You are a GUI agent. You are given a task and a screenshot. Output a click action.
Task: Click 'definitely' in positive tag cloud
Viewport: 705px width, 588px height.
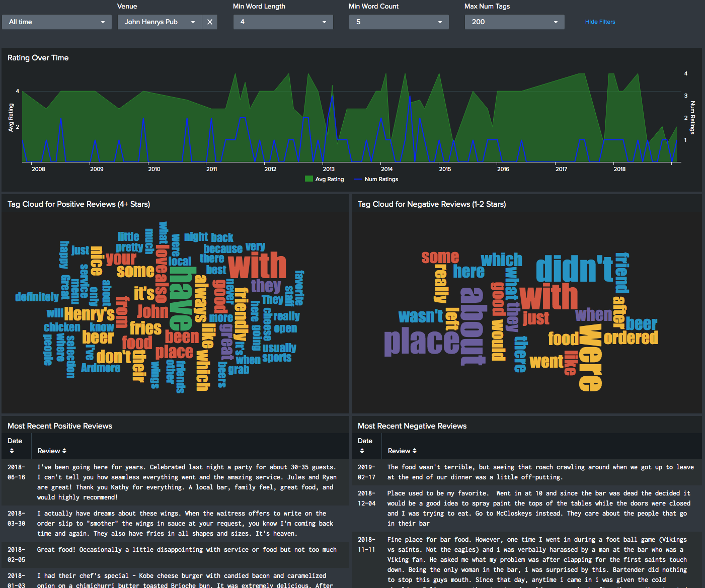tap(37, 297)
